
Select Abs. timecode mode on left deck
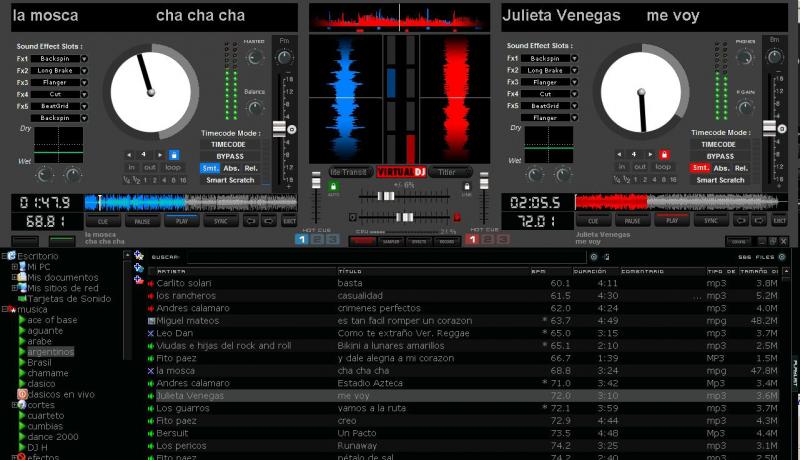pyautogui.click(x=231, y=168)
